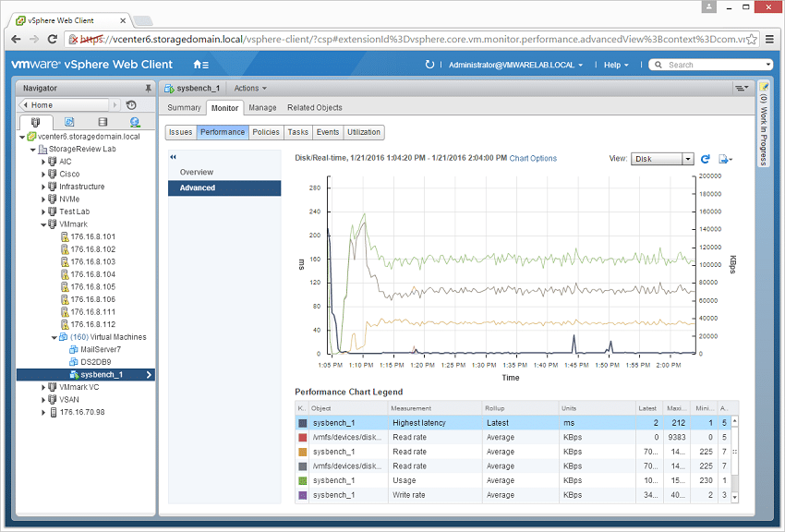
Task: Select host 176.16.8.101
Action: click(92, 236)
